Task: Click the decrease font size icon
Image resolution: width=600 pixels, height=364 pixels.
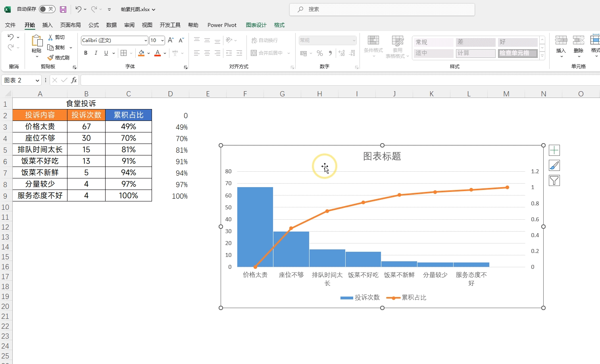Action: [181, 40]
